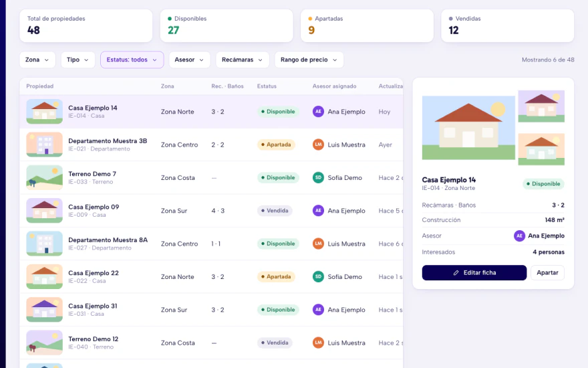The height and width of the screenshot is (368, 588).
Task: Select the Apartadas summary card
Action: coord(367,25)
